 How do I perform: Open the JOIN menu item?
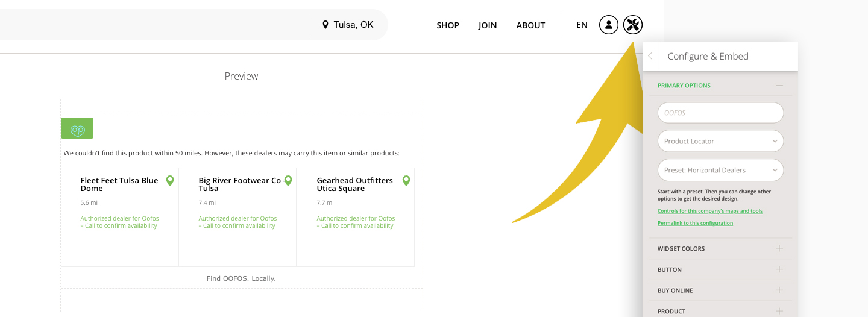tap(488, 25)
